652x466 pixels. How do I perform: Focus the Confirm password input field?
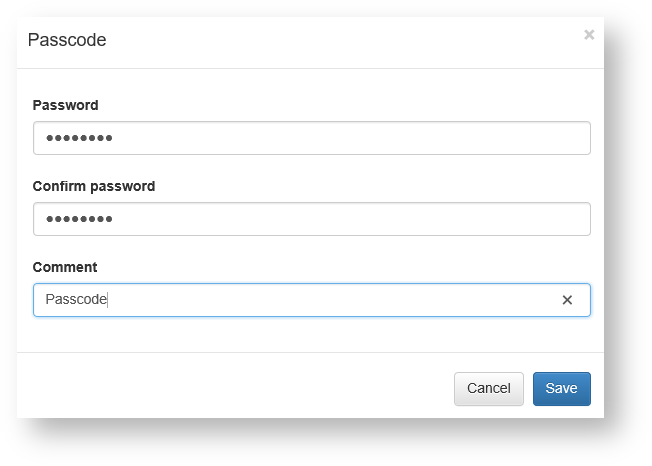(x=311, y=219)
